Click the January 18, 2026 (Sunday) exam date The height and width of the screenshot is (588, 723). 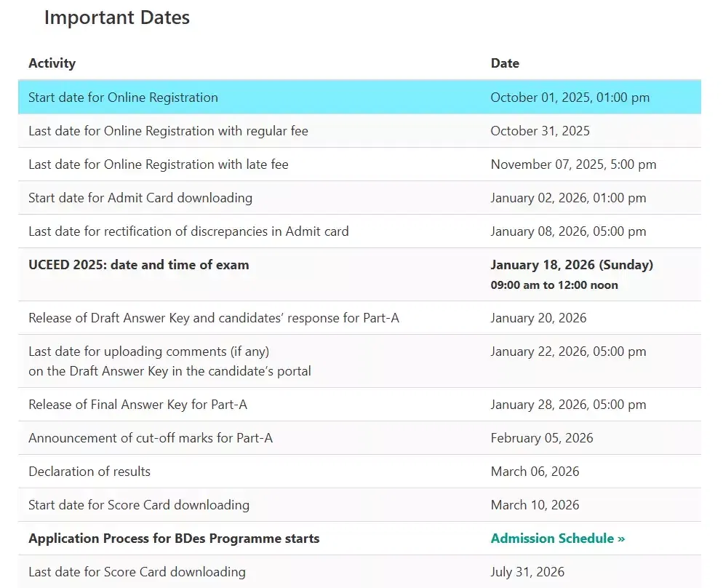572,265
